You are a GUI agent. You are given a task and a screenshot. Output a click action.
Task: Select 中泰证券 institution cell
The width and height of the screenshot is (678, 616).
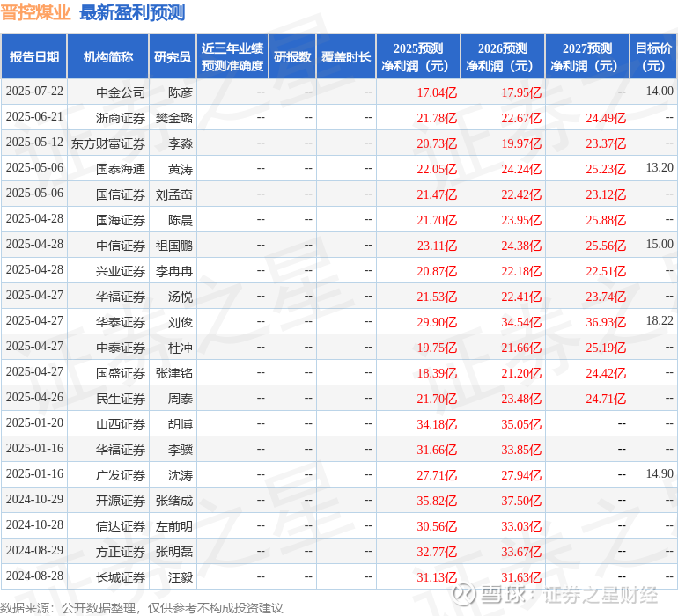tap(121, 347)
